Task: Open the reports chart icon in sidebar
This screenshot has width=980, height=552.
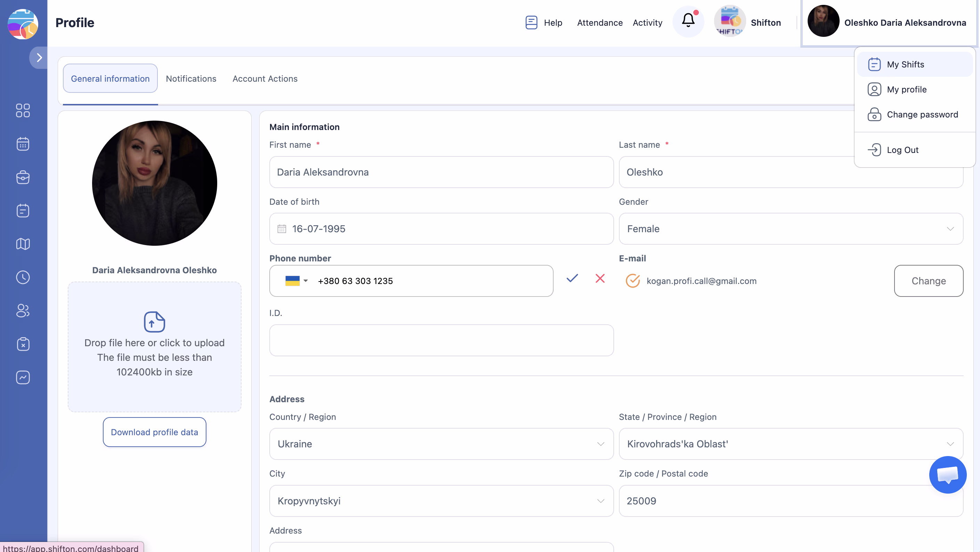Action: point(23,378)
